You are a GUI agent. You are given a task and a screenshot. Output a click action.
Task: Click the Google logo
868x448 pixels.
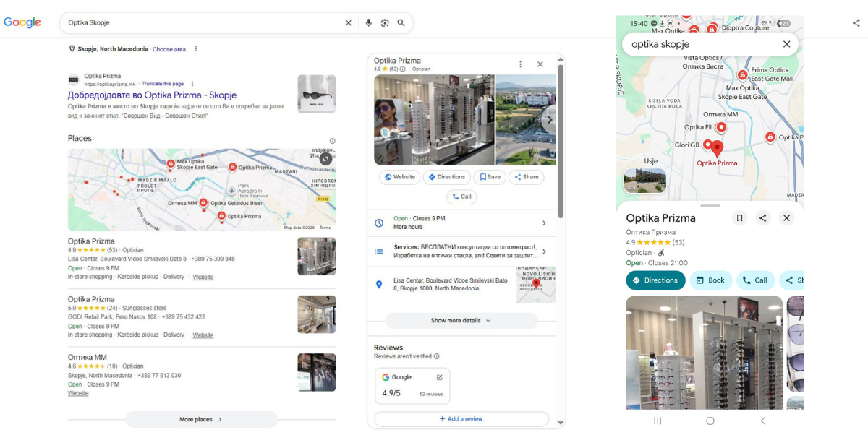tap(22, 22)
